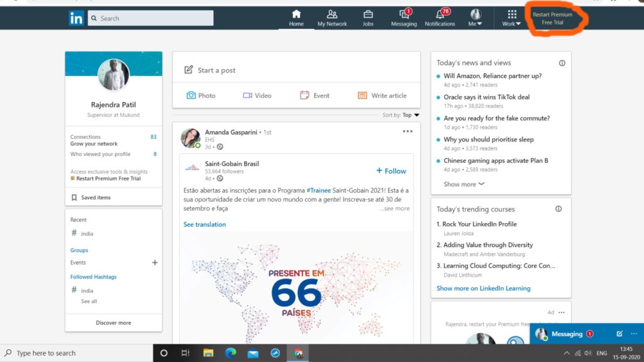The width and height of the screenshot is (644, 362).
Task: Expand news with Show more
Action: [464, 184]
